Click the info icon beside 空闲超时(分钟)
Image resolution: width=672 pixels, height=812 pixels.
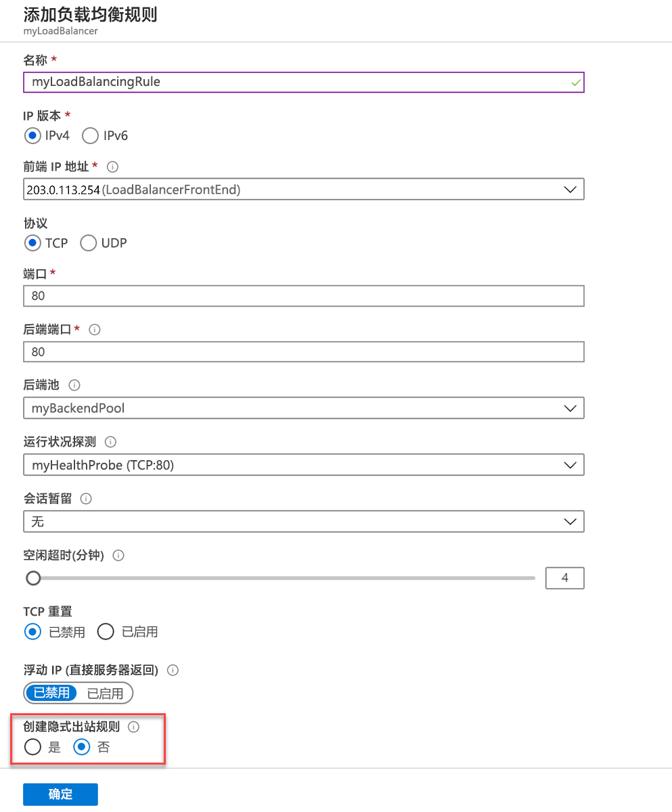[x=118, y=555]
